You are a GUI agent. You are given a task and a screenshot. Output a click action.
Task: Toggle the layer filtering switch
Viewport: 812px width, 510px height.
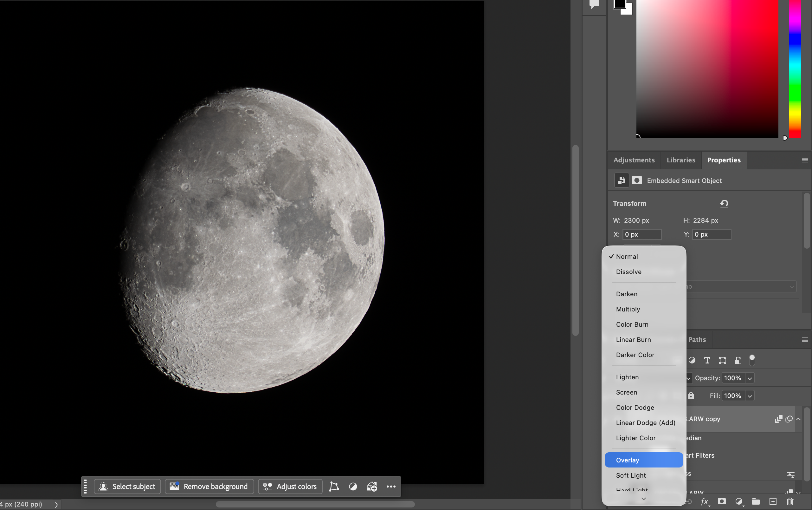pyautogui.click(x=752, y=360)
